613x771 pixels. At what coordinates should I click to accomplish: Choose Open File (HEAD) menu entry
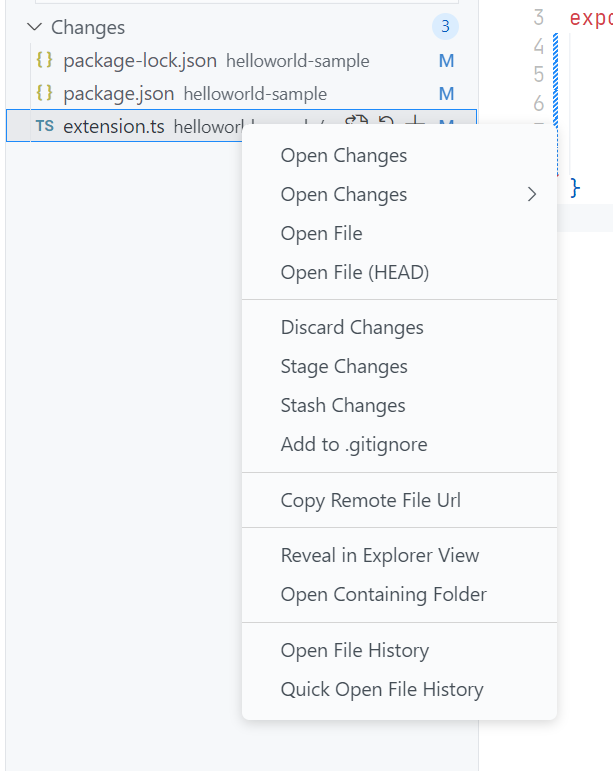click(399, 272)
